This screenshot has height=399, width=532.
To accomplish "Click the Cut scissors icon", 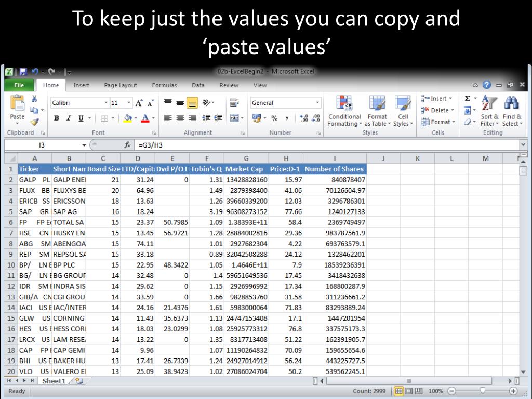I will [x=34, y=99].
